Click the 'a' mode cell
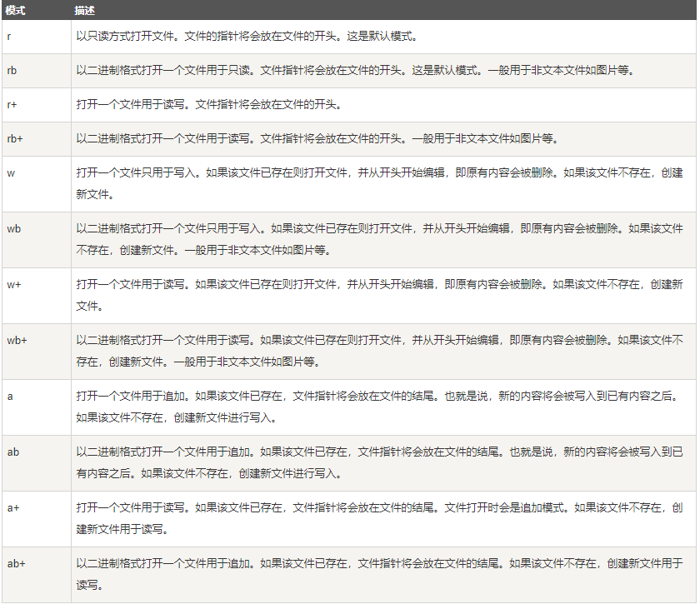This screenshot has width=700, height=604. tap(37, 407)
